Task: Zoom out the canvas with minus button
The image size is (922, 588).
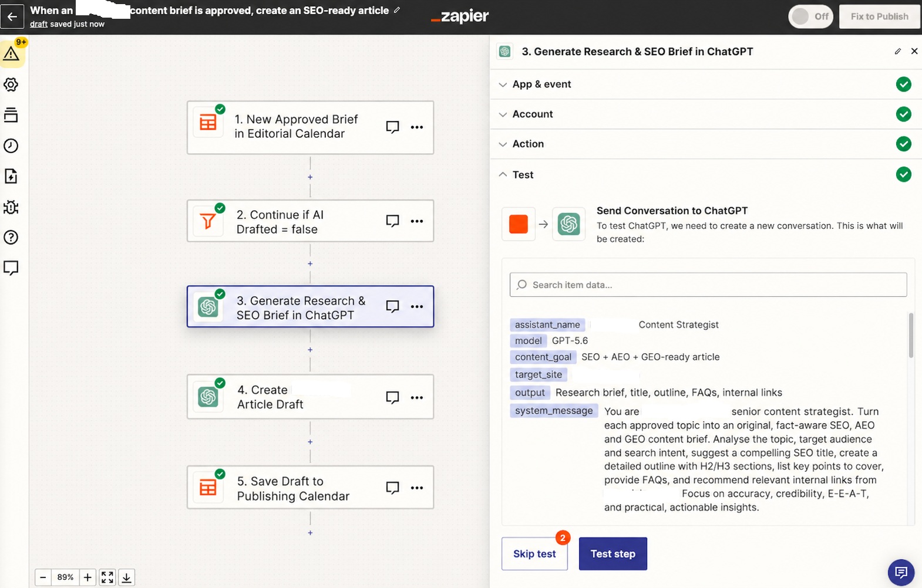Action: (x=43, y=577)
